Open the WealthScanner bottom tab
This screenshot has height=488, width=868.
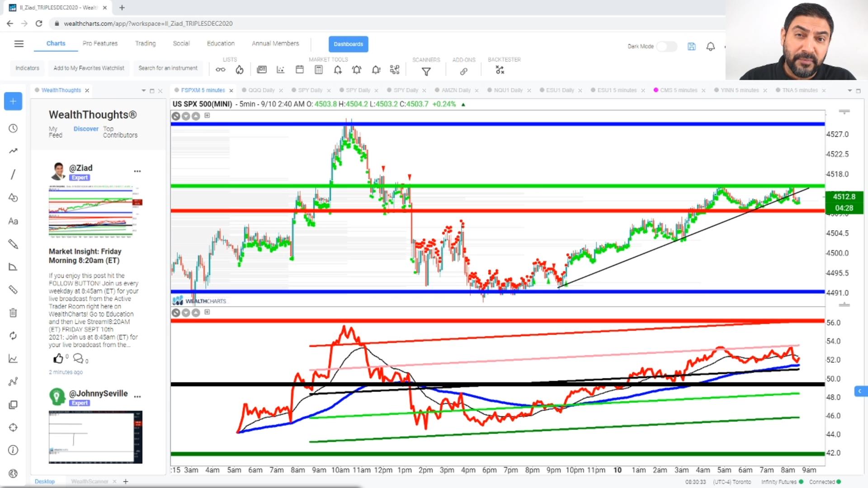click(90, 482)
